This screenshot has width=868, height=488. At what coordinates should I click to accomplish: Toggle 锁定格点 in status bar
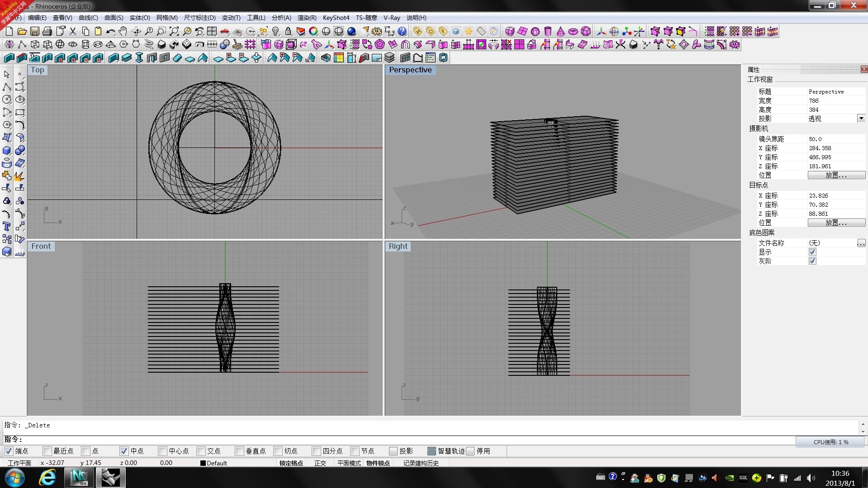coord(291,463)
